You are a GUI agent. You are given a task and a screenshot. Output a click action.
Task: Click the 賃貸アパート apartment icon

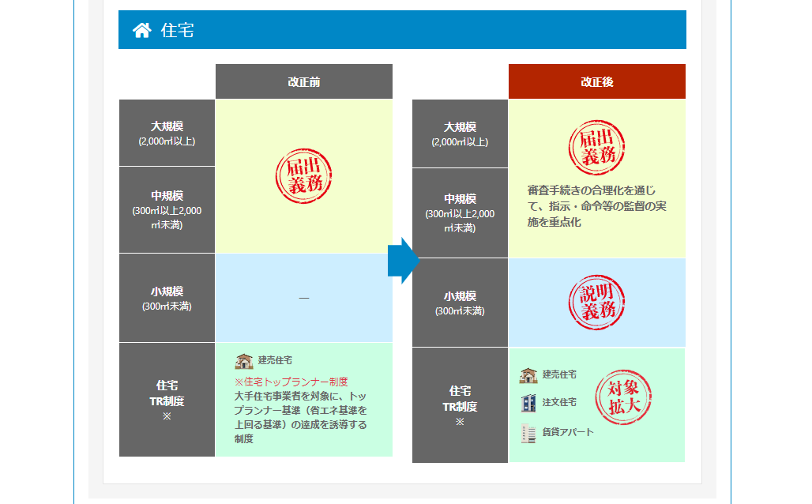click(528, 432)
